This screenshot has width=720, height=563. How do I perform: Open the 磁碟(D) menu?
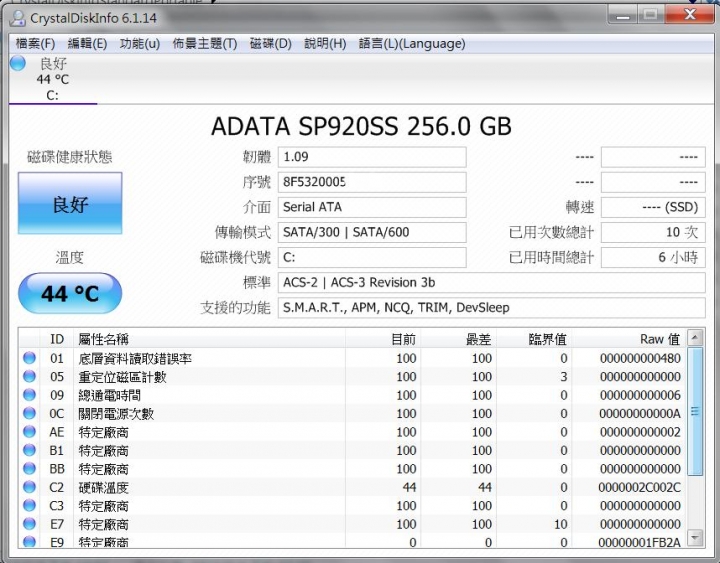coord(271,44)
